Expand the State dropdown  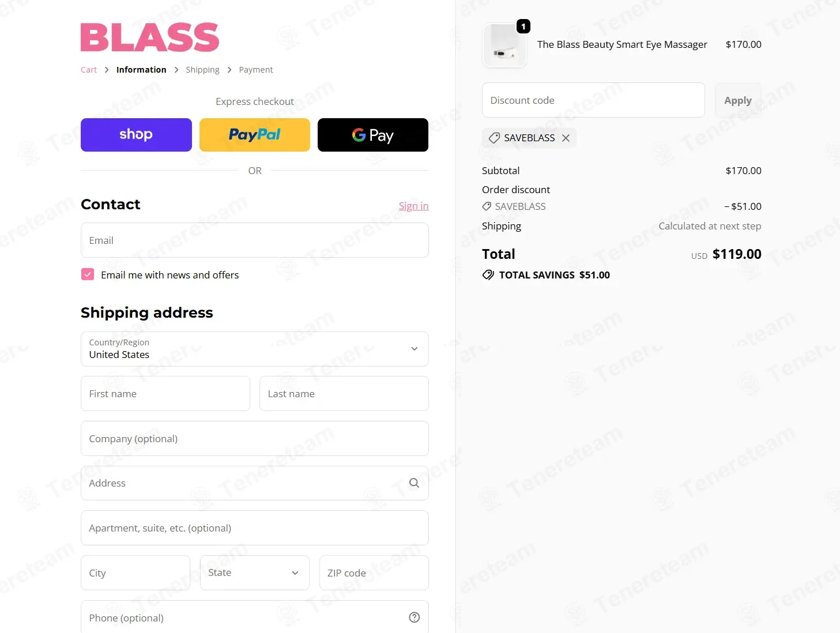(x=255, y=572)
